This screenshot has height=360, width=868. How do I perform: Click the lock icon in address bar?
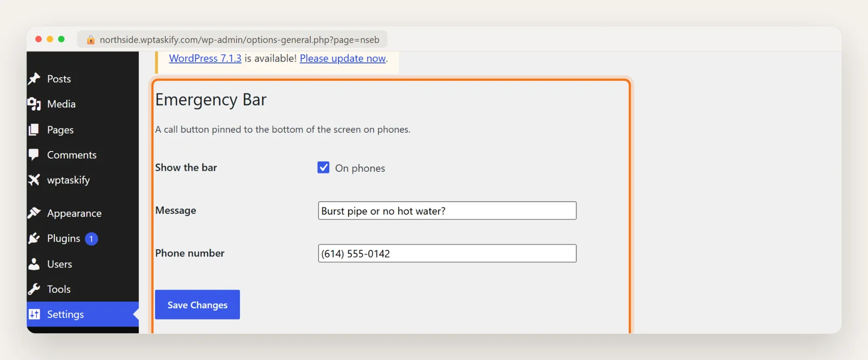pos(91,40)
